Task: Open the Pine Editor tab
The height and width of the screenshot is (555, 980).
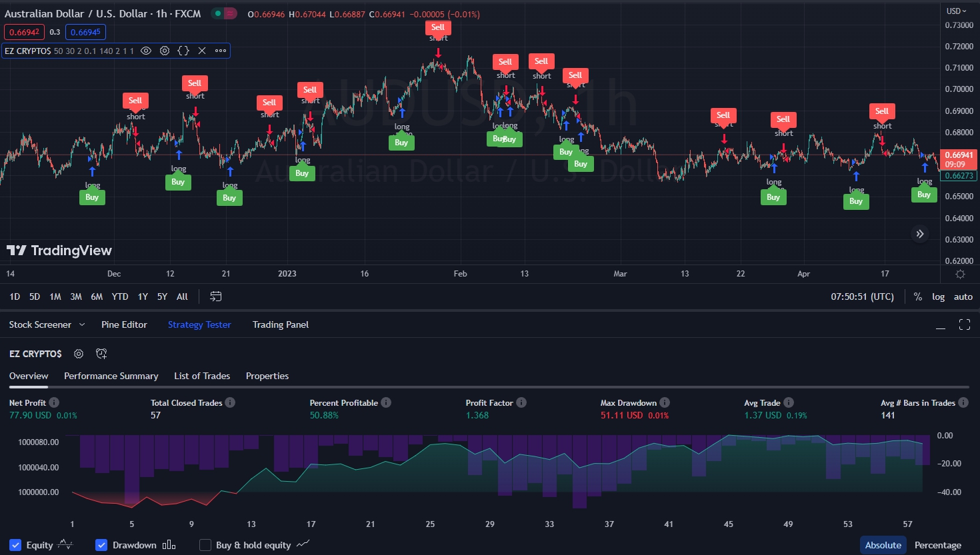Action: pyautogui.click(x=124, y=324)
